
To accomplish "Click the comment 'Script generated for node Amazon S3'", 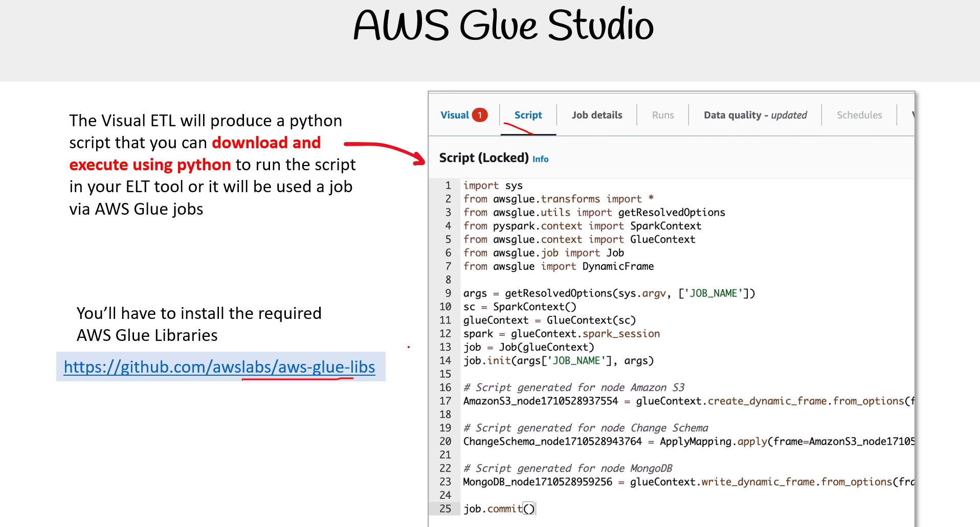I will tap(573, 387).
